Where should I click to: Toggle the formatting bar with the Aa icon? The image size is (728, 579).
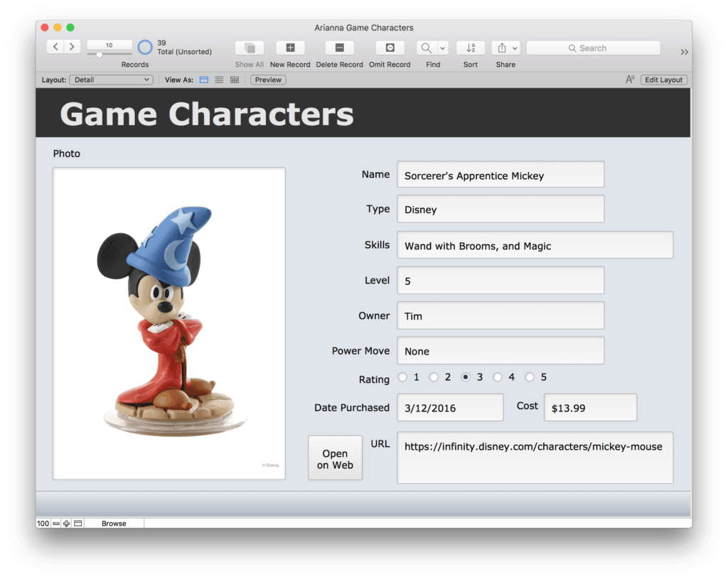(630, 80)
